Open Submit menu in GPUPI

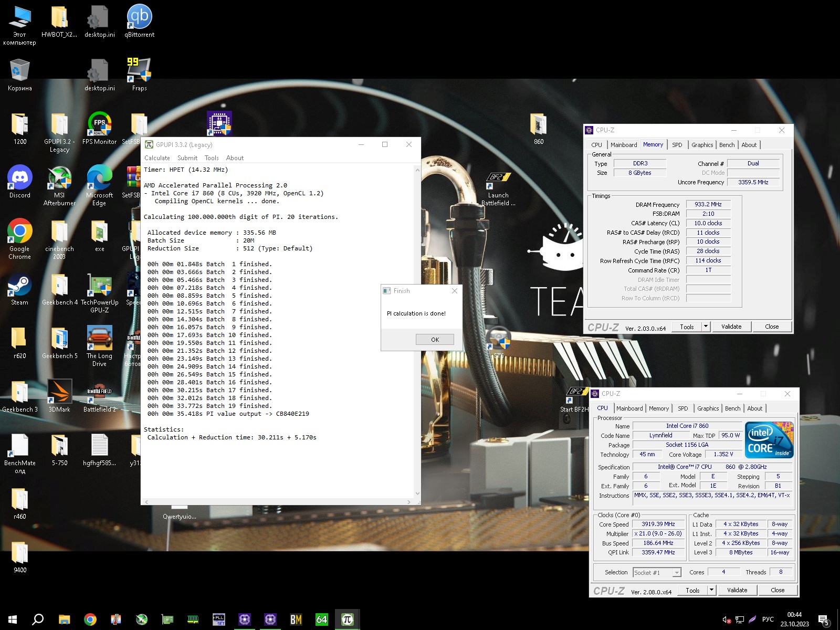pos(187,157)
